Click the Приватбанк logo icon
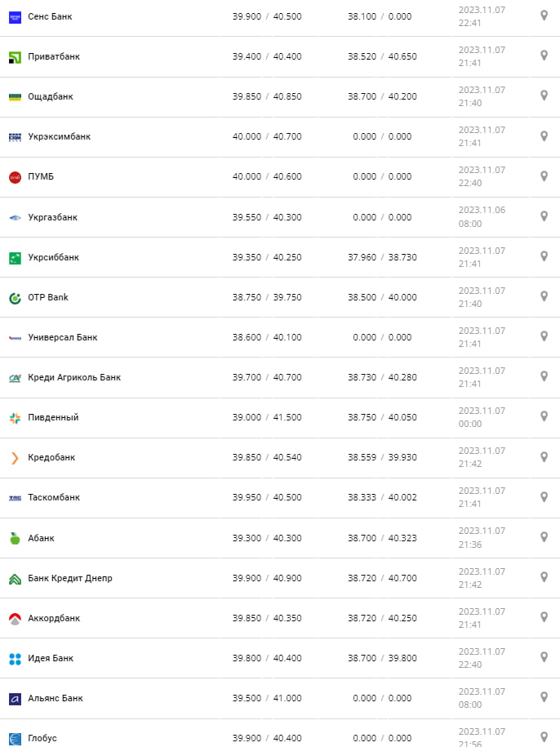Image resolution: width=560 pixels, height=747 pixels. point(15,56)
